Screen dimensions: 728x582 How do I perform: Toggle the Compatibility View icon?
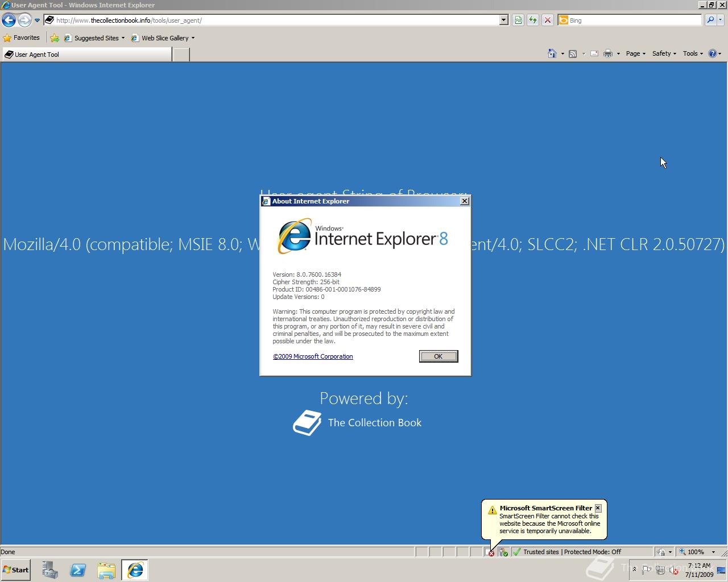[x=518, y=20]
